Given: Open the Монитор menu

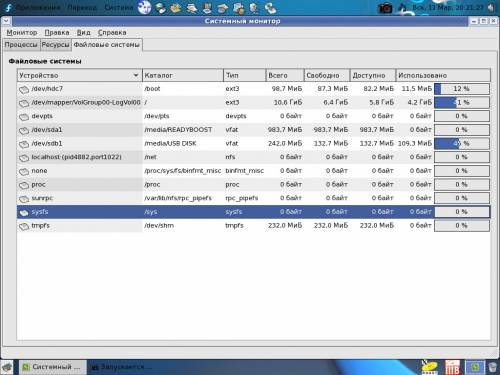Looking at the screenshot, I should (x=22, y=33).
